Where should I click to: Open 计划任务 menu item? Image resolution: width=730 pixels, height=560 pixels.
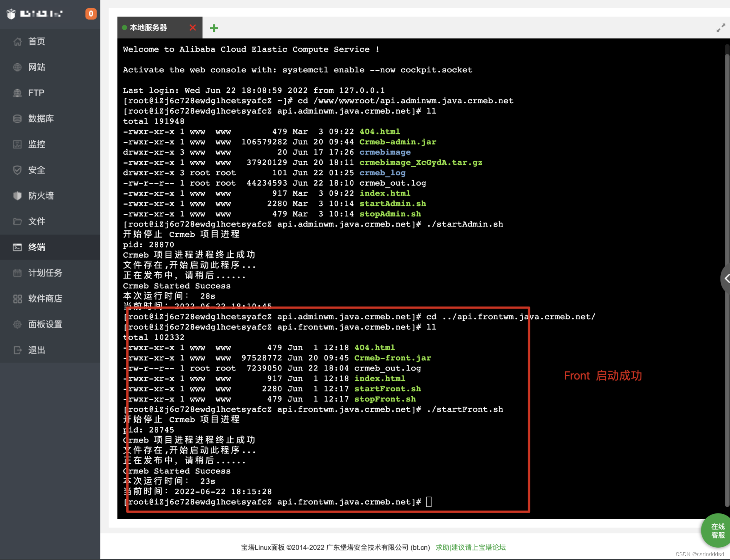[50, 273]
